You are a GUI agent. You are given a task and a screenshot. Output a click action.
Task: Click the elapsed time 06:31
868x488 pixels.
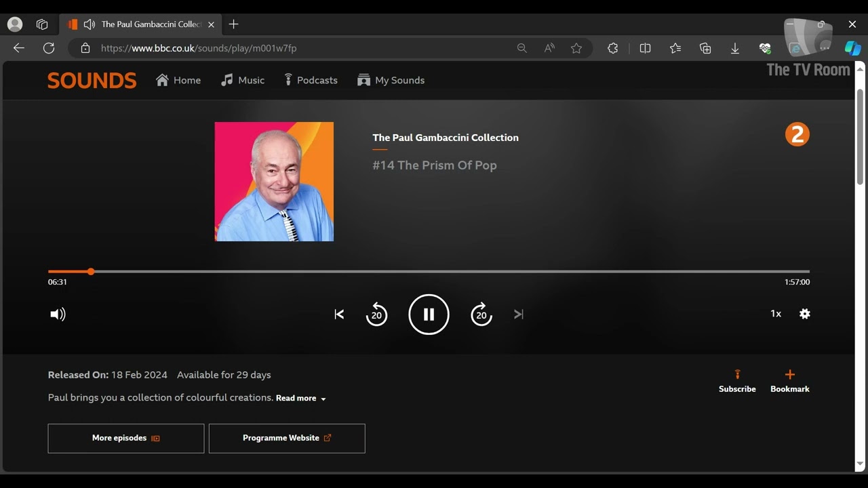coord(58,282)
